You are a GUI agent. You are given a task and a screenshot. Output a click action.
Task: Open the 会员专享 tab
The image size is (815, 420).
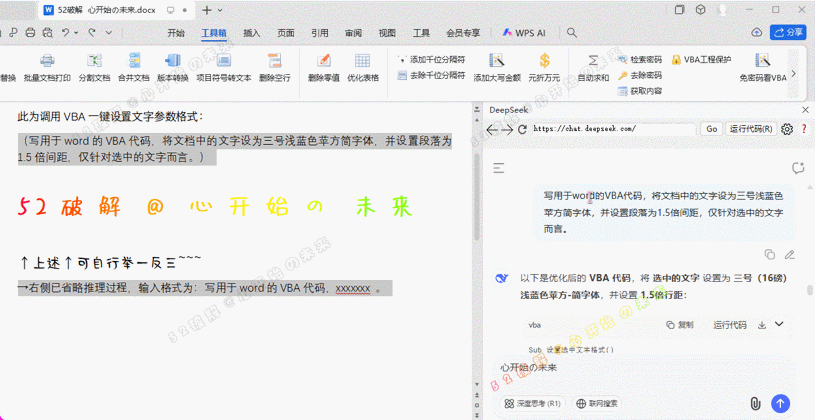click(x=463, y=33)
